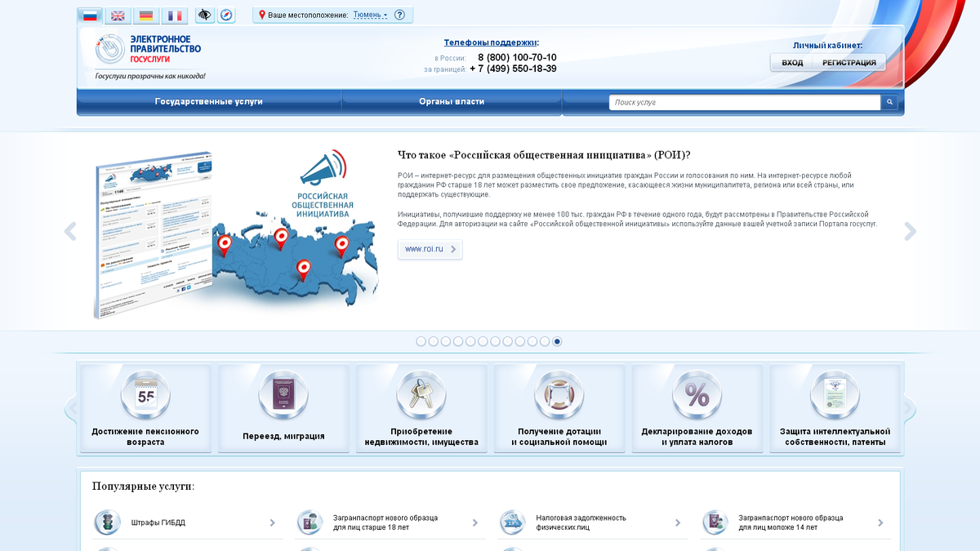Select the German flag language option
The height and width of the screenshot is (551, 980).
pyautogui.click(x=146, y=16)
